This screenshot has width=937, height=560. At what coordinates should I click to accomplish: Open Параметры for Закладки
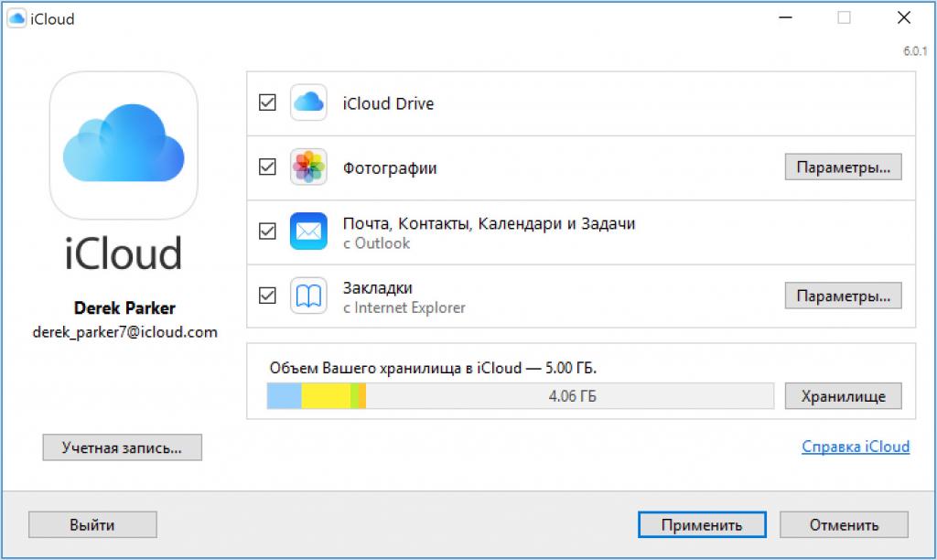[x=843, y=296]
